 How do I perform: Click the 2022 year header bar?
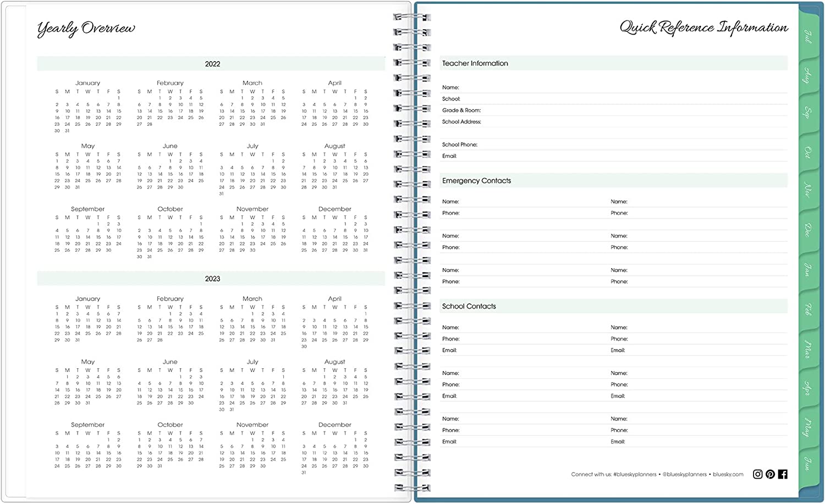tap(212, 64)
